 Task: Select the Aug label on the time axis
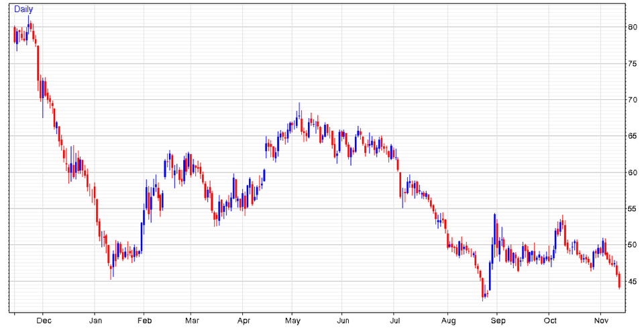[x=449, y=321]
